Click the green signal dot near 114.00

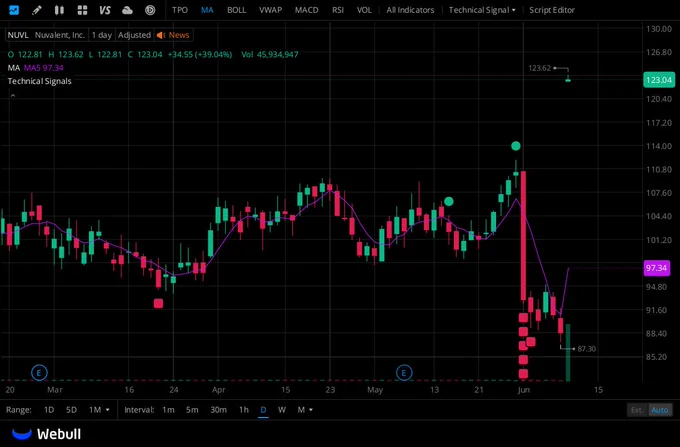516,146
